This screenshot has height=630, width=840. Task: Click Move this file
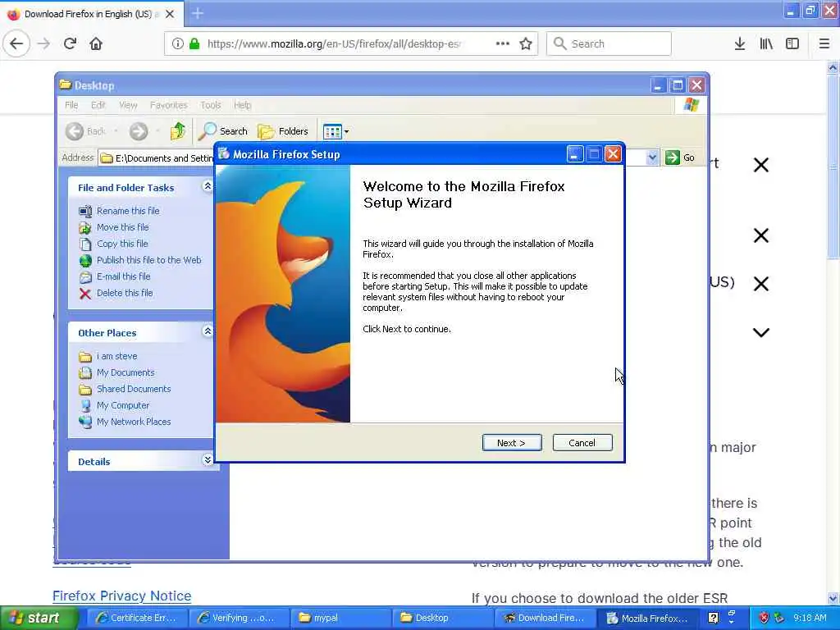click(x=123, y=227)
